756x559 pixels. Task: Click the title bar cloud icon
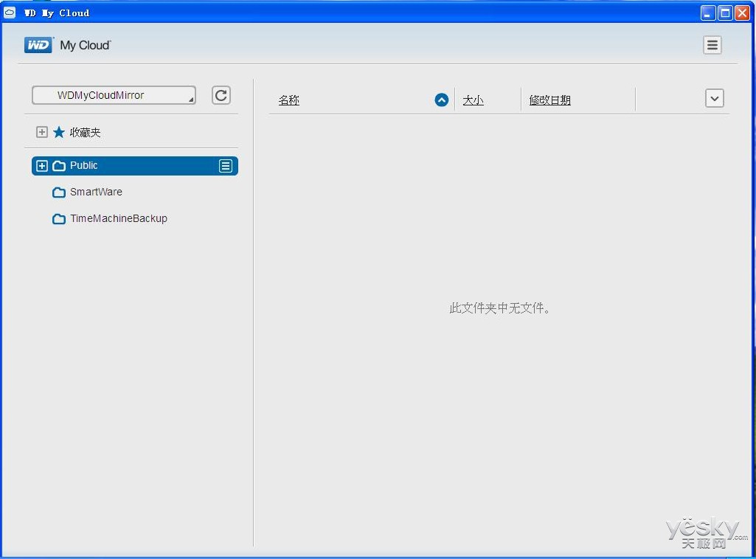point(10,13)
